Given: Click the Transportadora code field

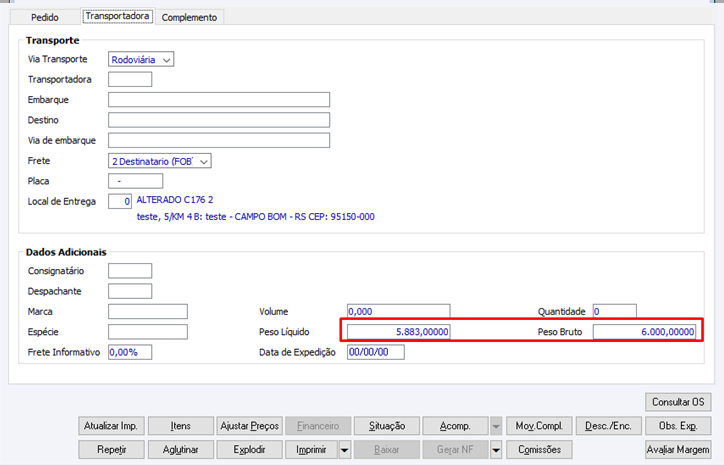Looking at the screenshot, I should (x=130, y=79).
